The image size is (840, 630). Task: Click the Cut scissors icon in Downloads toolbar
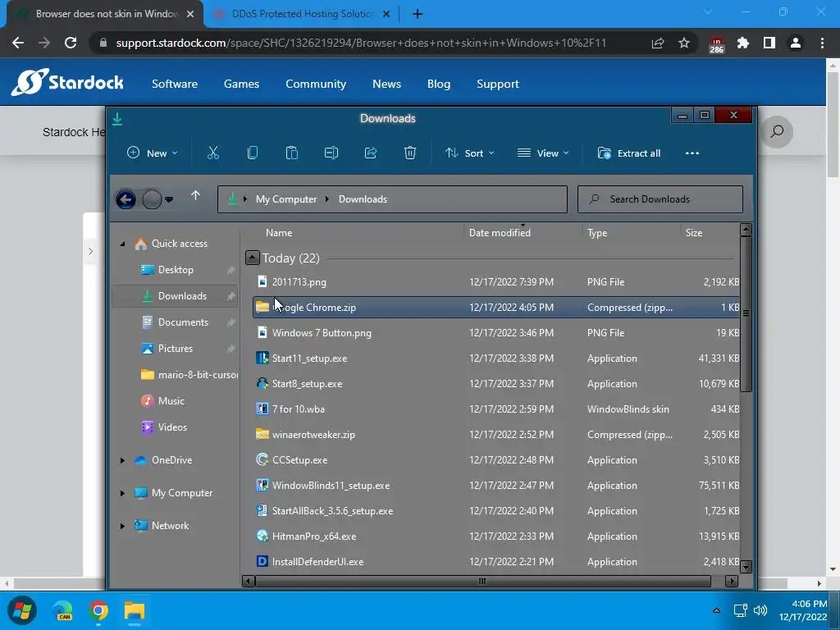pos(213,153)
